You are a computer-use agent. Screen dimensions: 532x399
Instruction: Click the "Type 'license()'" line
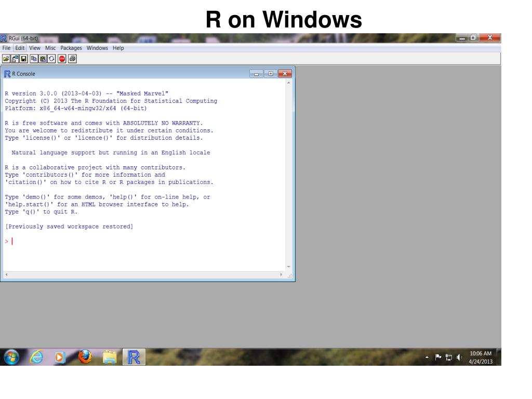pyautogui.click(x=104, y=138)
